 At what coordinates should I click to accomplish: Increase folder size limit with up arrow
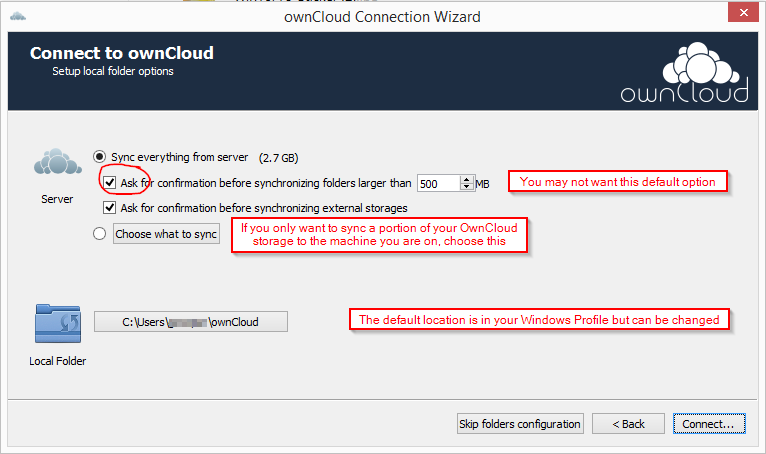point(467,180)
